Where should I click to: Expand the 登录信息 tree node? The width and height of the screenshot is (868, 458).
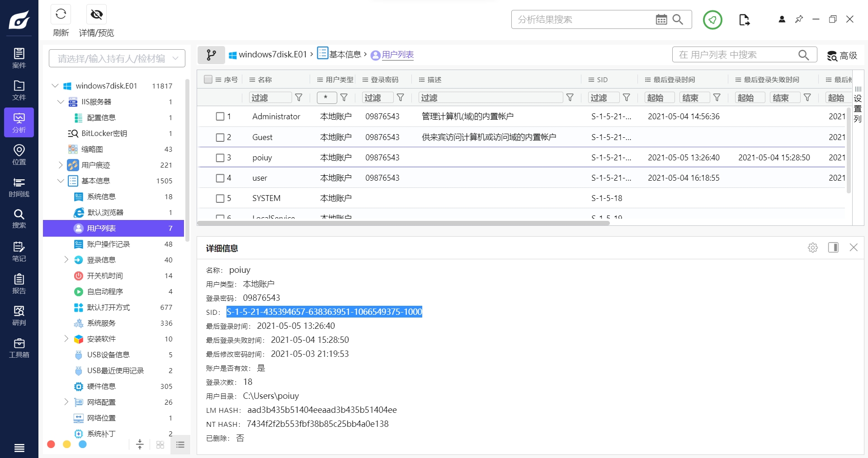click(x=66, y=260)
